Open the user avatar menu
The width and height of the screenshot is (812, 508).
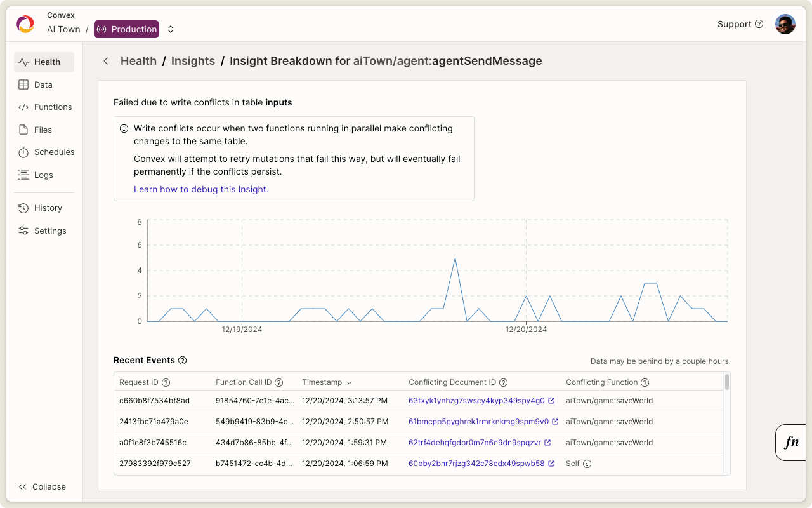click(x=785, y=24)
